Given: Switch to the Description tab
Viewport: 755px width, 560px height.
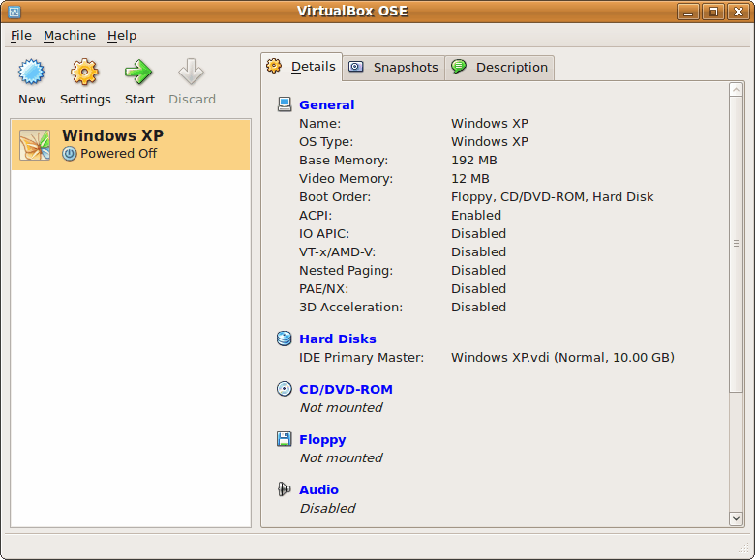Looking at the screenshot, I should [x=499, y=68].
